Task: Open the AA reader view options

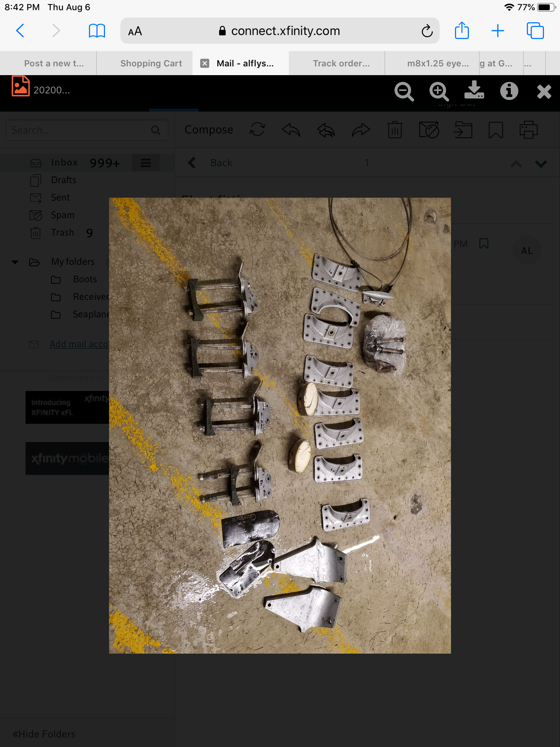Action: click(135, 31)
